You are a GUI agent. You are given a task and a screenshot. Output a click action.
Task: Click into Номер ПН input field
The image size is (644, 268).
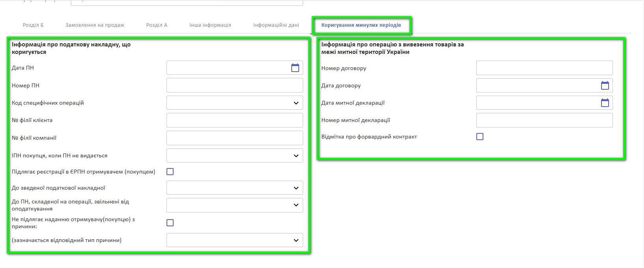point(235,85)
